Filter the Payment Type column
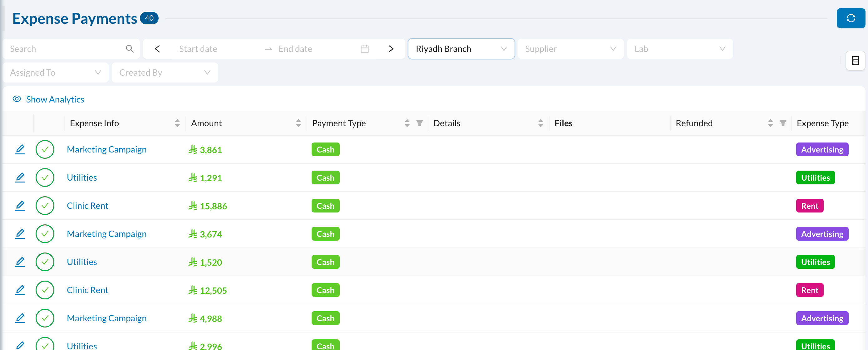Image resolution: width=868 pixels, height=350 pixels. pyautogui.click(x=419, y=123)
